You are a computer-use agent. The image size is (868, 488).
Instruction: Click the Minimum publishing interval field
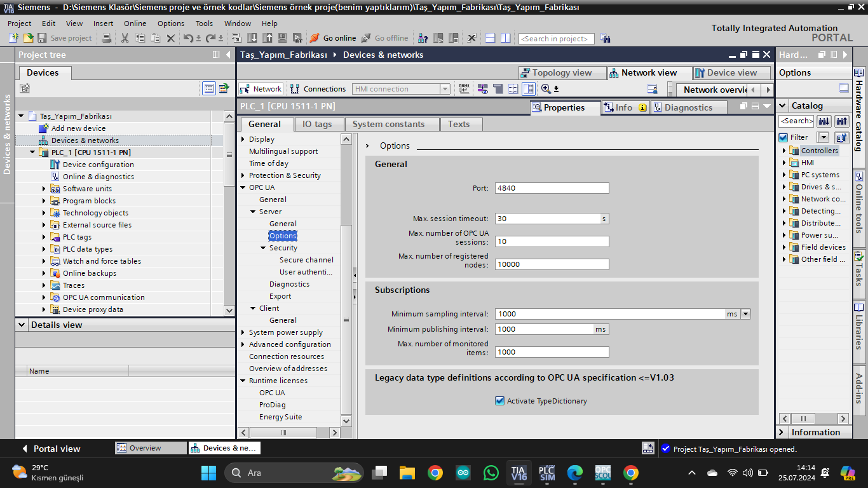pos(545,329)
